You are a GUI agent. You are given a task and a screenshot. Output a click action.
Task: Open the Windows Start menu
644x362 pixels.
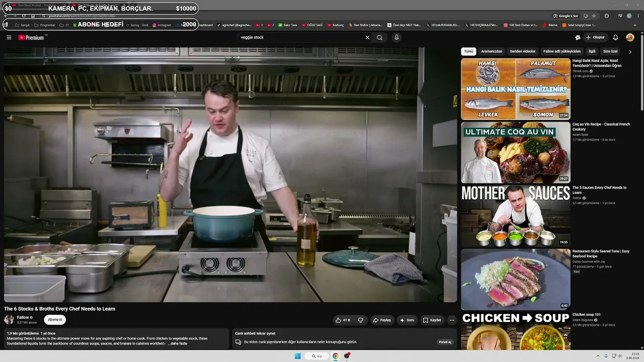coord(297,356)
